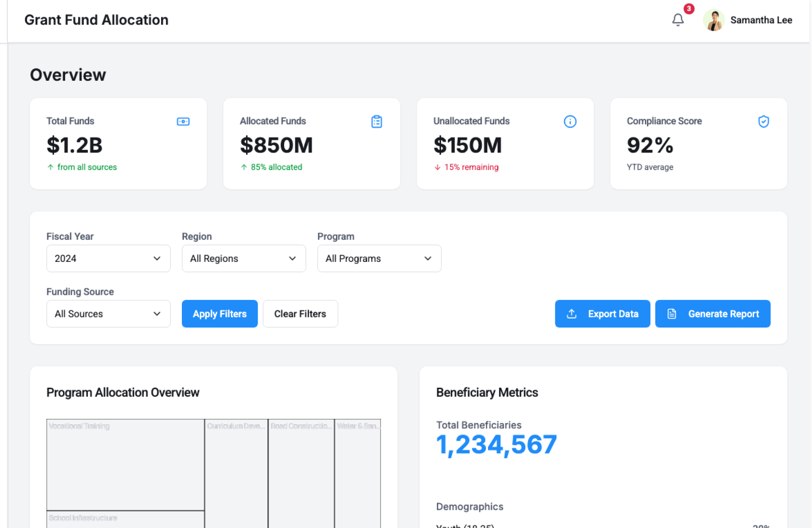Click Samantha Lee's profile avatar

[714, 20]
